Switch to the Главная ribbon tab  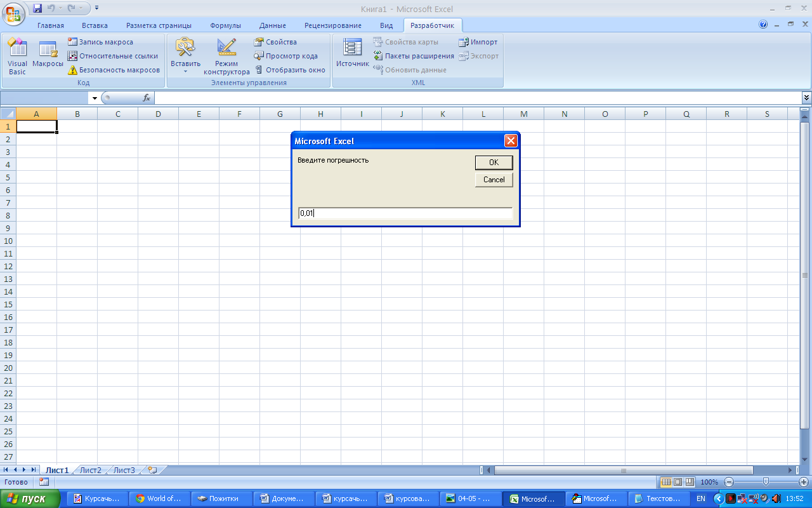click(51, 25)
